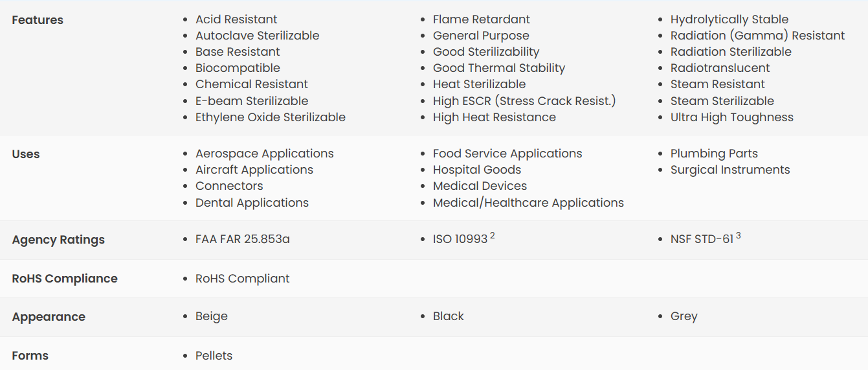The width and height of the screenshot is (868, 370).
Task: Click the Pellets form entry
Action: pos(214,356)
